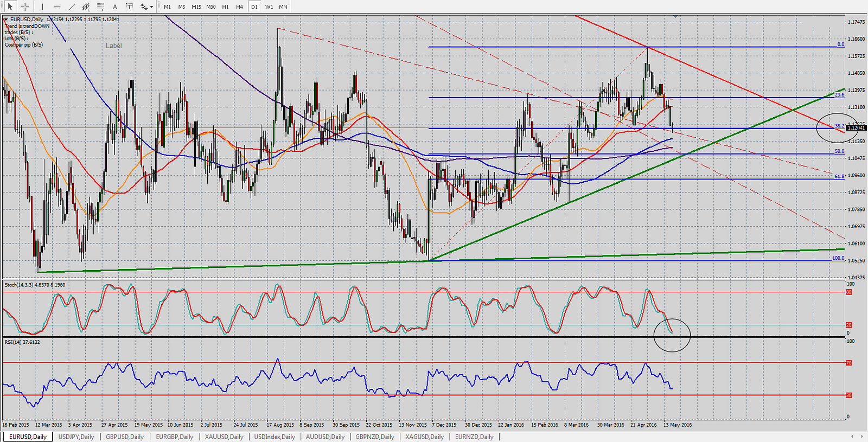The height and width of the screenshot is (442, 868).
Task: Switch chart to MN monthly timeframe
Action: pyautogui.click(x=283, y=7)
